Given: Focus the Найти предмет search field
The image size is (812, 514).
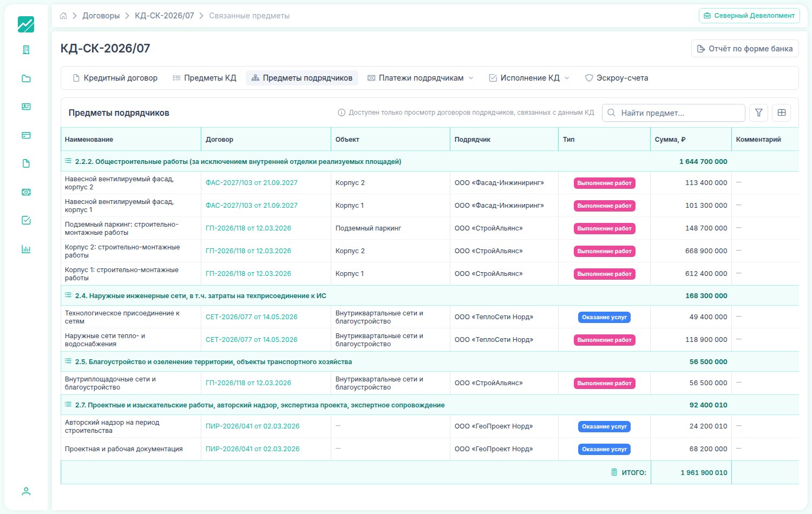Looking at the screenshot, I should click(673, 113).
